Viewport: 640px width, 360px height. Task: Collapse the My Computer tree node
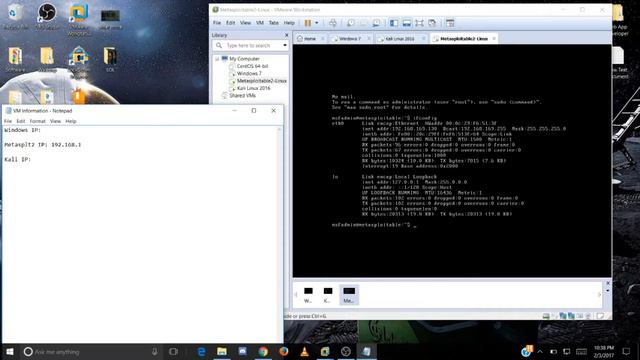coord(217,59)
